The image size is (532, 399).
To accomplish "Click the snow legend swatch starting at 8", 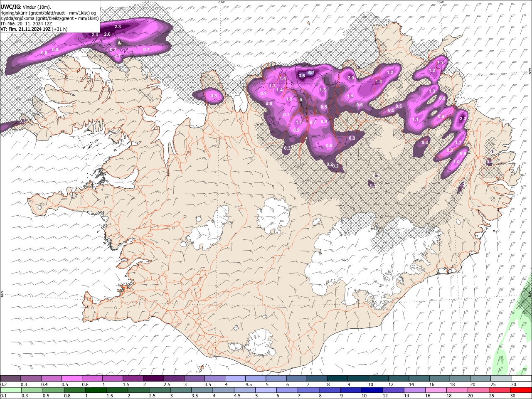I will point(337,378).
